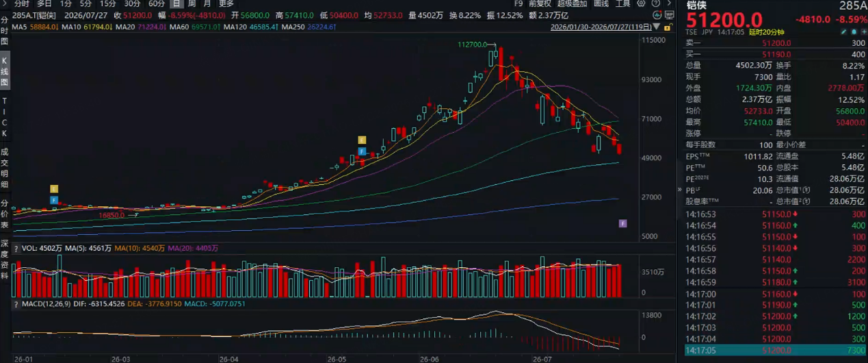
Task: Open the 更多 more intervals dropdown
Action: click(x=226, y=3)
